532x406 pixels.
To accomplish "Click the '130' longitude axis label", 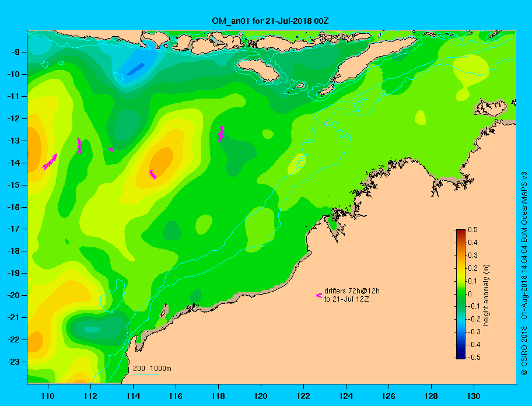I will coord(474,396).
